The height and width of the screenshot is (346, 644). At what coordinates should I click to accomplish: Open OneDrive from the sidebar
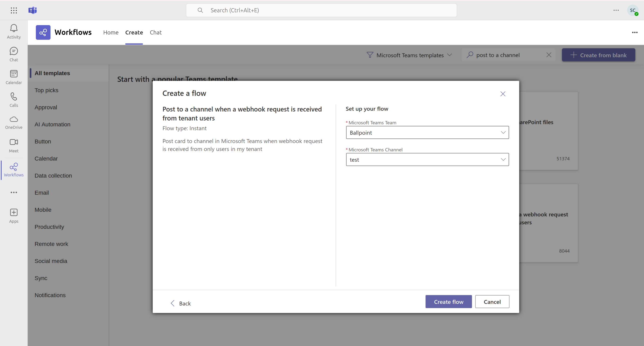pos(14,122)
